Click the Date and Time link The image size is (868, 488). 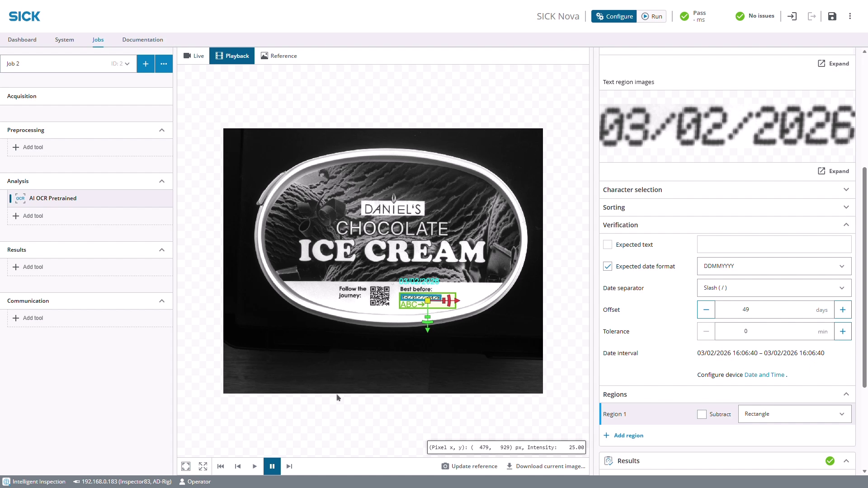[764, 375]
